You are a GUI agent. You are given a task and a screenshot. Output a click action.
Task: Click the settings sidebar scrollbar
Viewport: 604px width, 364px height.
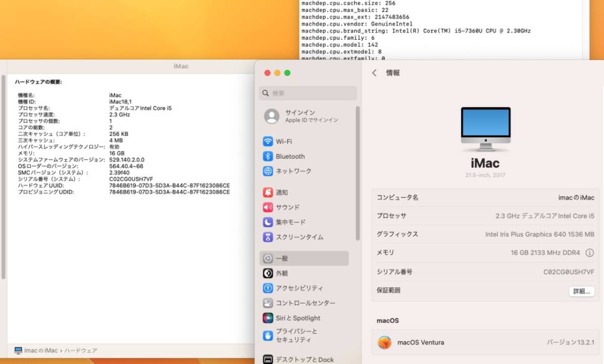[x=358, y=173]
